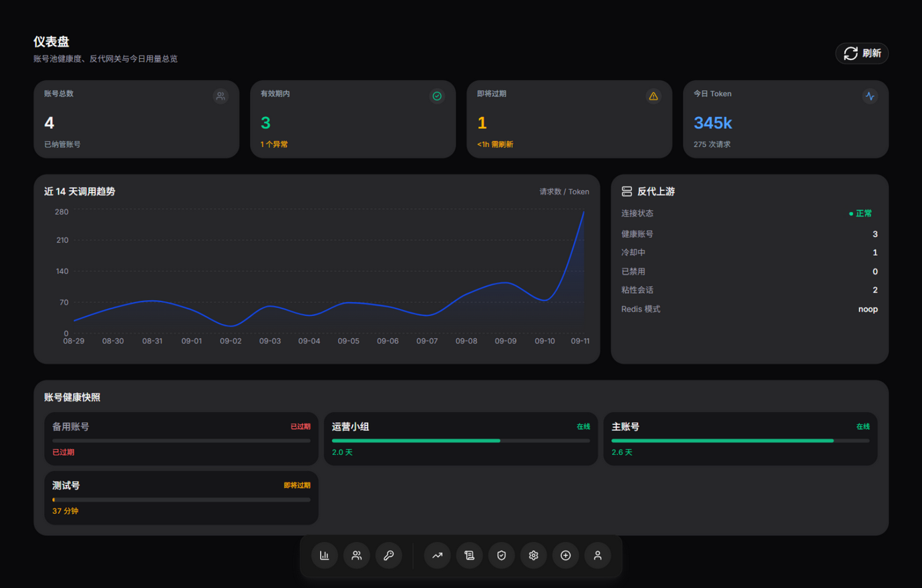Image resolution: width=922 pixels, height=588 pixels.
Task: Open the scroll logs dock icon
Action: pos(469,555)
